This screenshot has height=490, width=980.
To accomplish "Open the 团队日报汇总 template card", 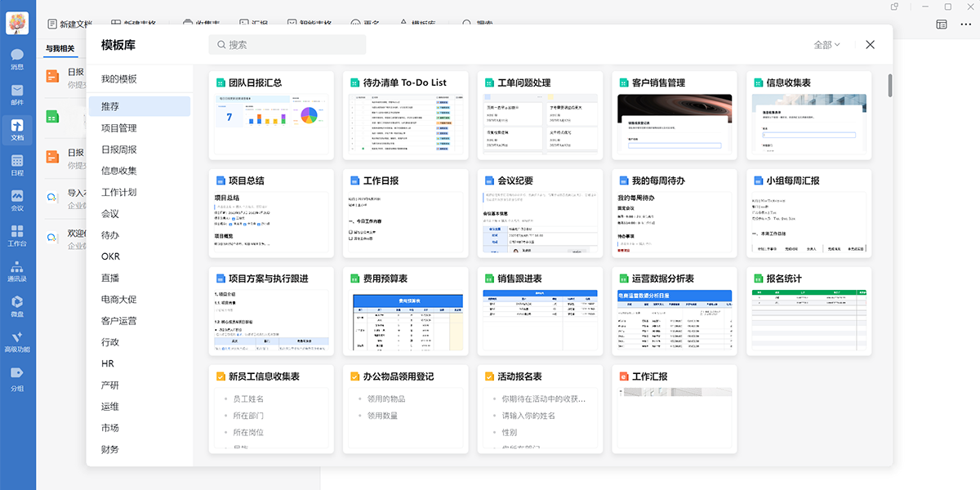I will (x=271, y=116).
